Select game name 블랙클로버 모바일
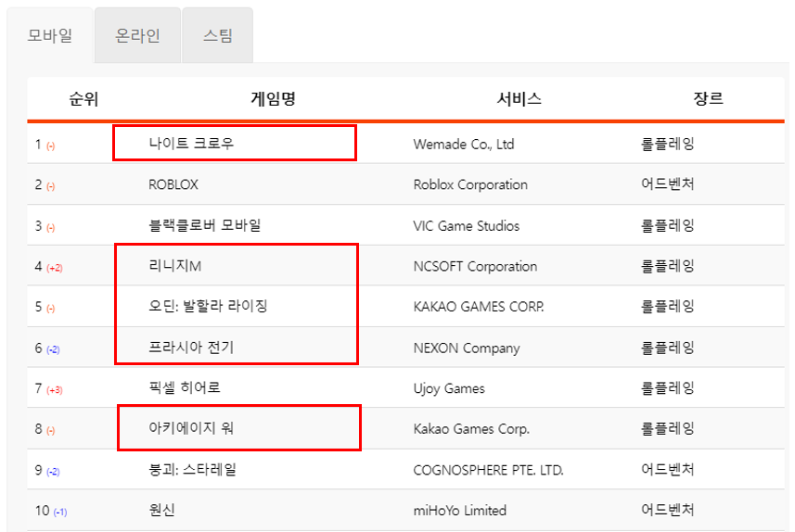The image size is (795, 532). pyautogui.click(x=205, y=225)
